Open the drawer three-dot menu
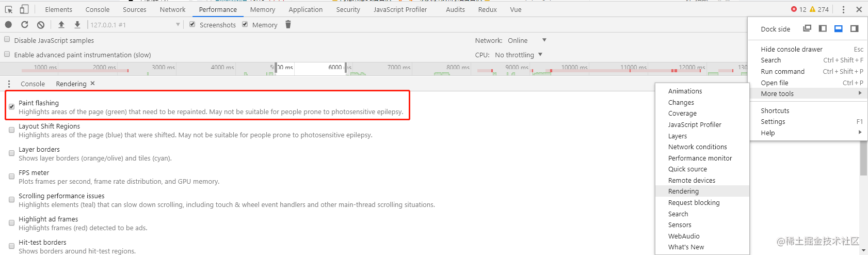Screen dimensions: 868x255 (x=9, y=84)
